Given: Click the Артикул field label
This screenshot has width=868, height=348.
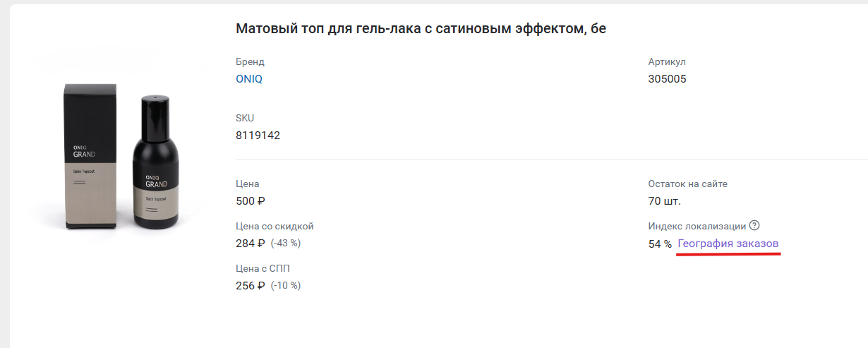Looking at the screenshot, I should [x=667, y=62].
